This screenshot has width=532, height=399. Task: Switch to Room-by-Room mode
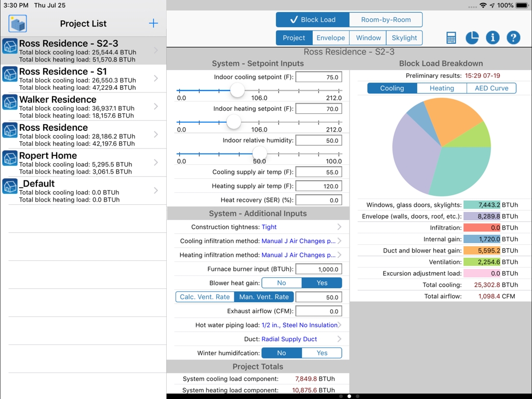click(385, 19)
